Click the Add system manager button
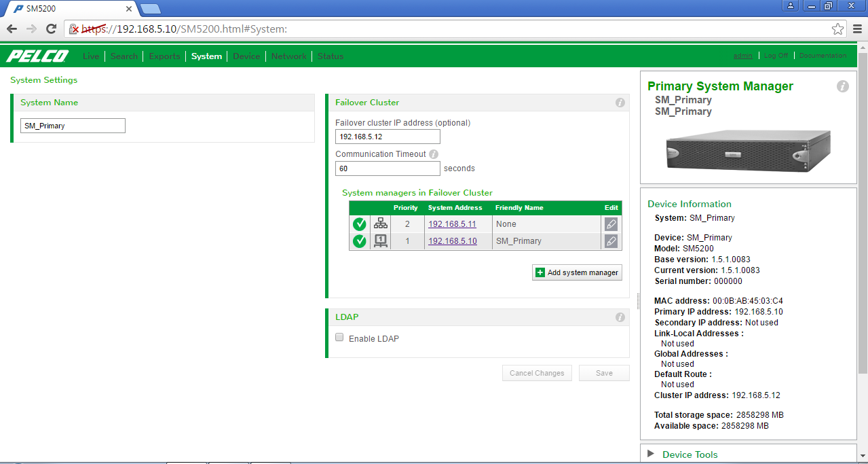 pyautogui.click(x=576, y=272)
